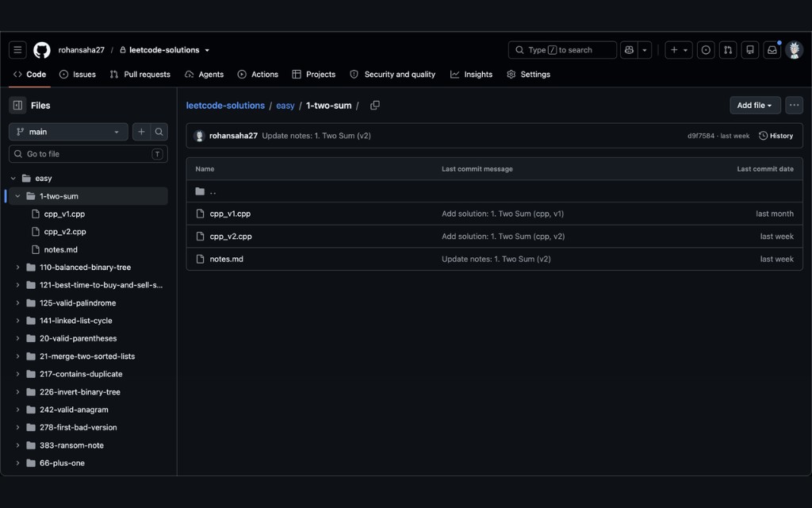Collapse the easy folder chevron
The image size is (812, 508).
(x=13, y=179)
